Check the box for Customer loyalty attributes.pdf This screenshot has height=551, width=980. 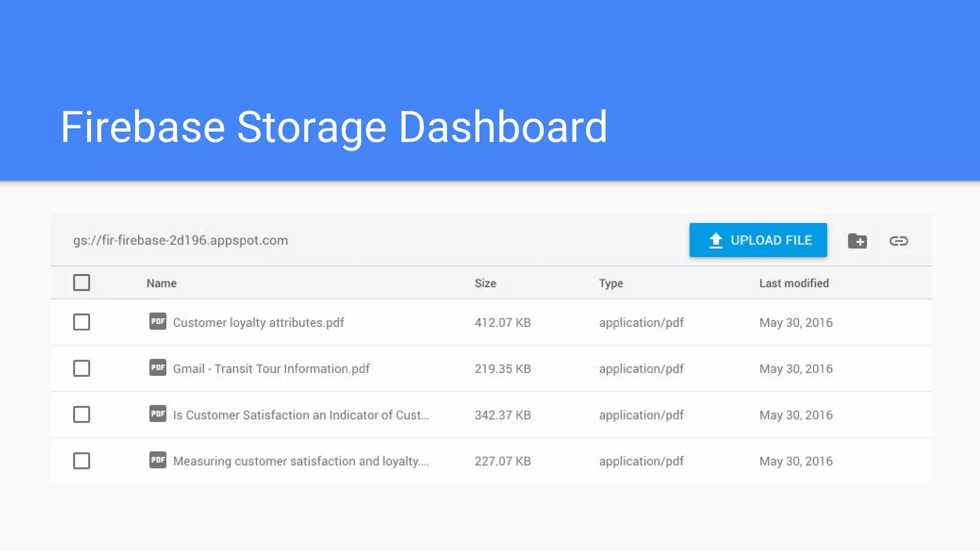pyautogui.click(x=81, y=322)
